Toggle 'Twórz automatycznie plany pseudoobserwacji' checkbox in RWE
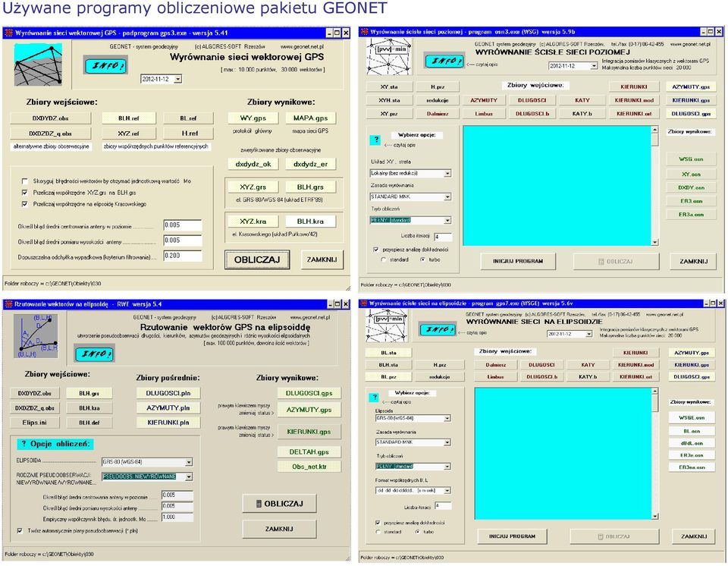 pos(20,530)
